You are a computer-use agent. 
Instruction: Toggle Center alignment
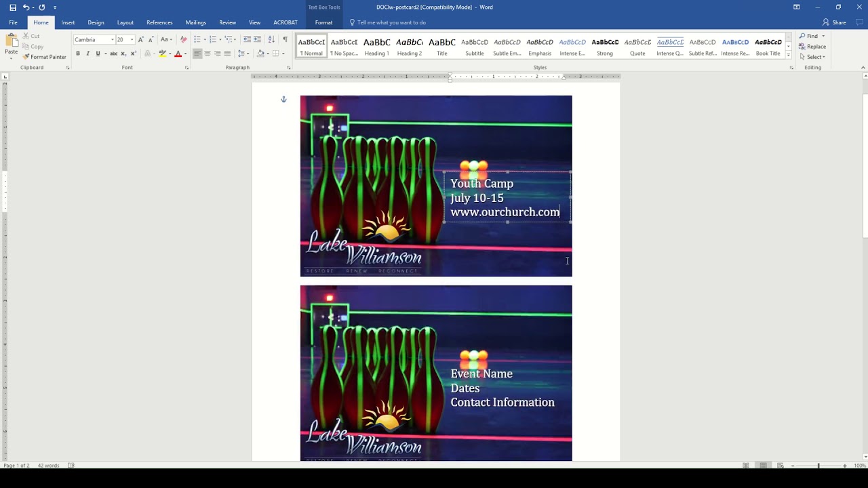pos(208,54)
